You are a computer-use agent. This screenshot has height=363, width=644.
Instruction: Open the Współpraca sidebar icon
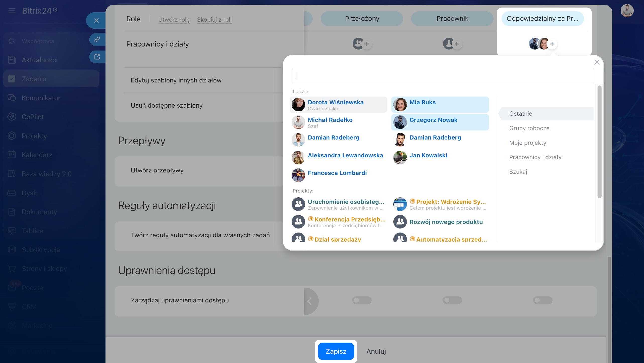(x=12, y=41)
